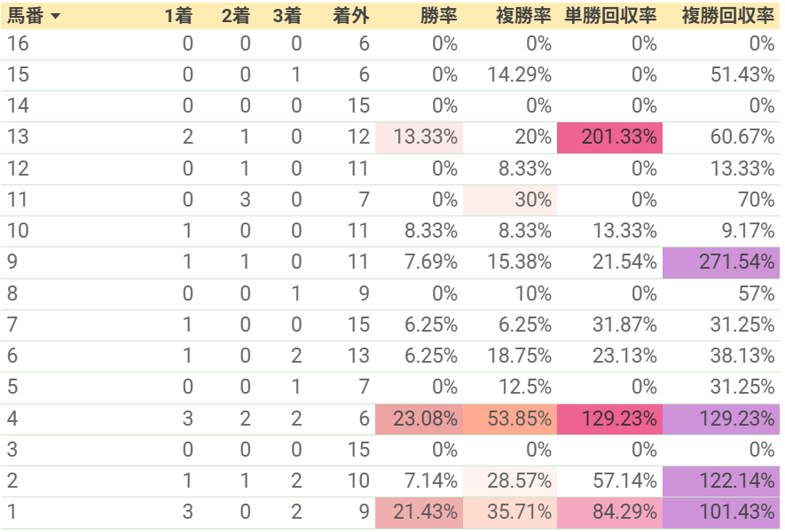785x532 pixels.
Task: Click the 122.14% purple cell
Action: [721, 481]
